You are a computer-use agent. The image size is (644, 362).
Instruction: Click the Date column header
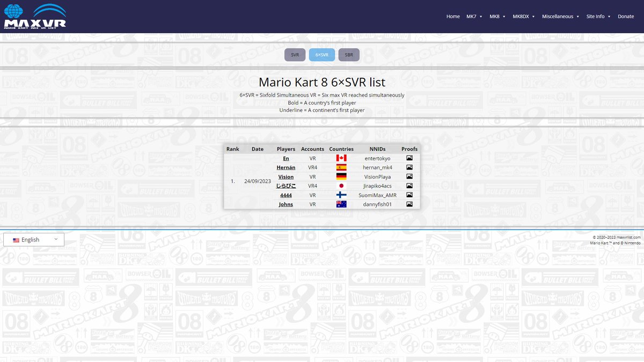coord(258,149)
